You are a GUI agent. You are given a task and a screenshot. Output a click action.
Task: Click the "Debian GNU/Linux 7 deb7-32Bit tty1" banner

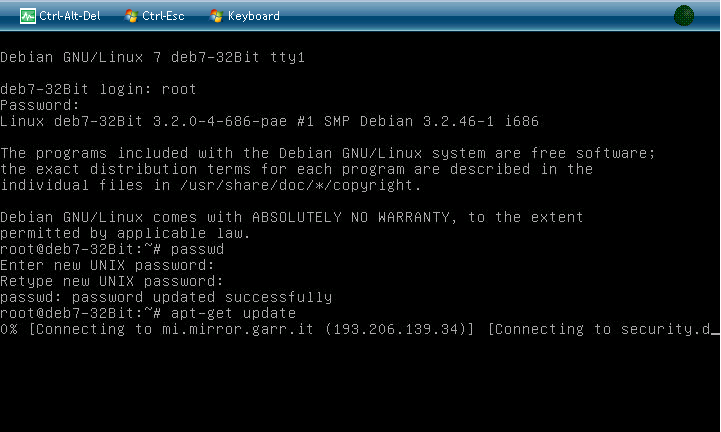click(152, 57)
